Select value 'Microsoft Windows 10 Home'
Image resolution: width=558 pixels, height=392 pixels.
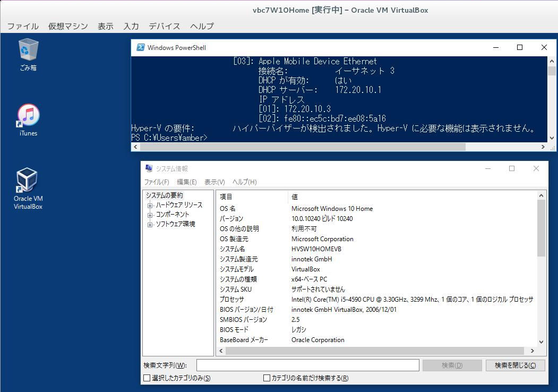tap(332, 209)
